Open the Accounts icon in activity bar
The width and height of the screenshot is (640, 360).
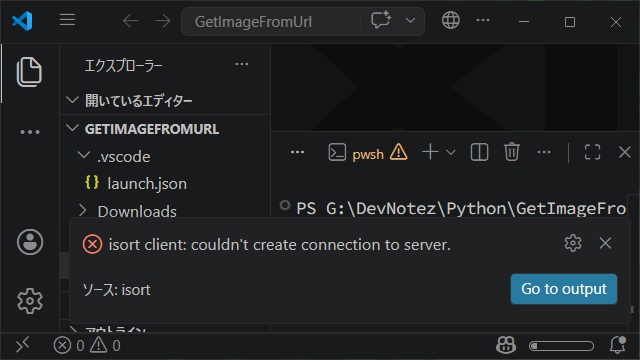(x=30, y=242)
